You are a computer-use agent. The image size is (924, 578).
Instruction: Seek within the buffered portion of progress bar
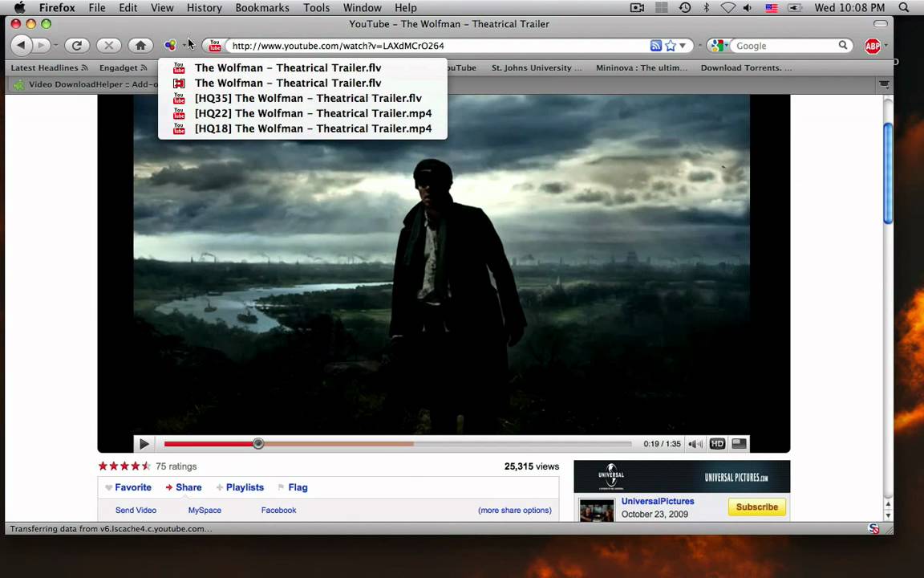(x=338, y=443)
